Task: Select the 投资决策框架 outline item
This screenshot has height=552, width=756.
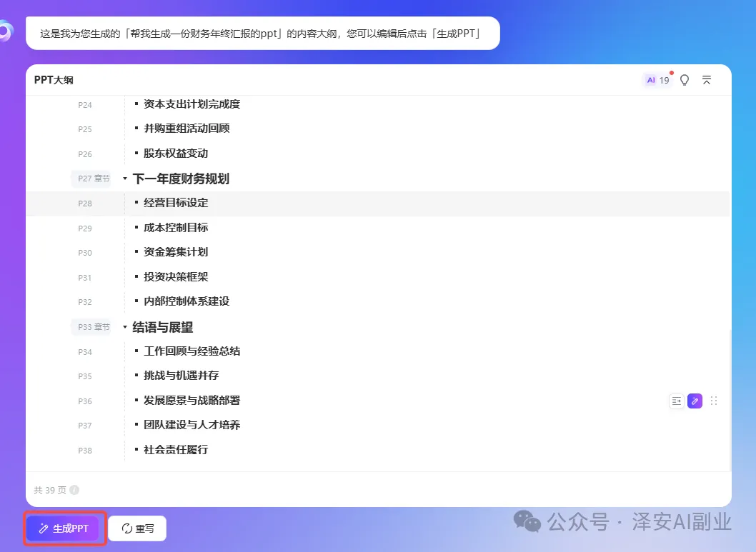Action: point(176,277)
